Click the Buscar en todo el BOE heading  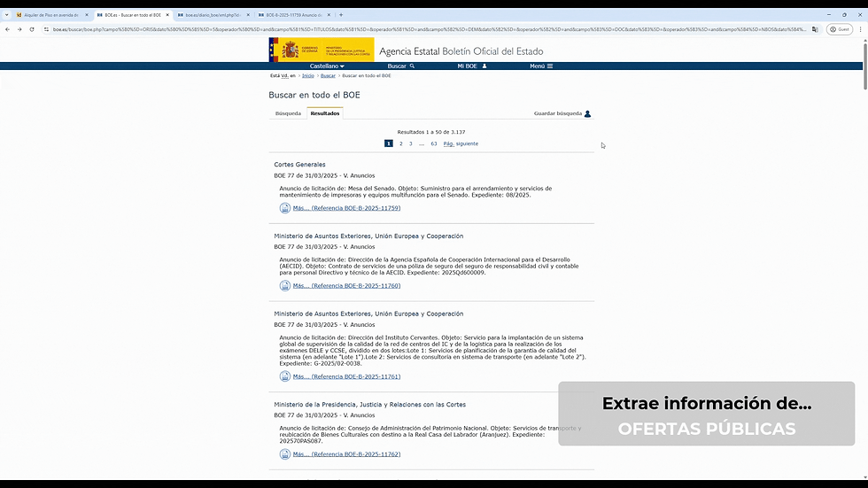[314, 95]
